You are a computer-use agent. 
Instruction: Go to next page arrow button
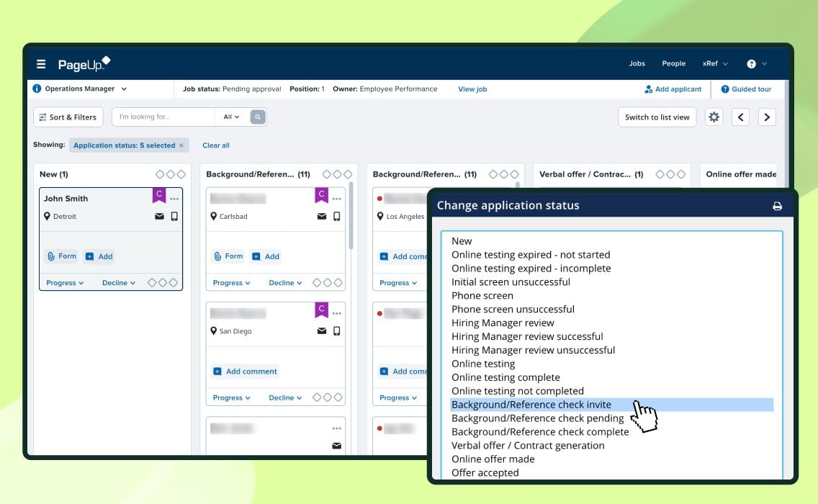coord(767,117)
